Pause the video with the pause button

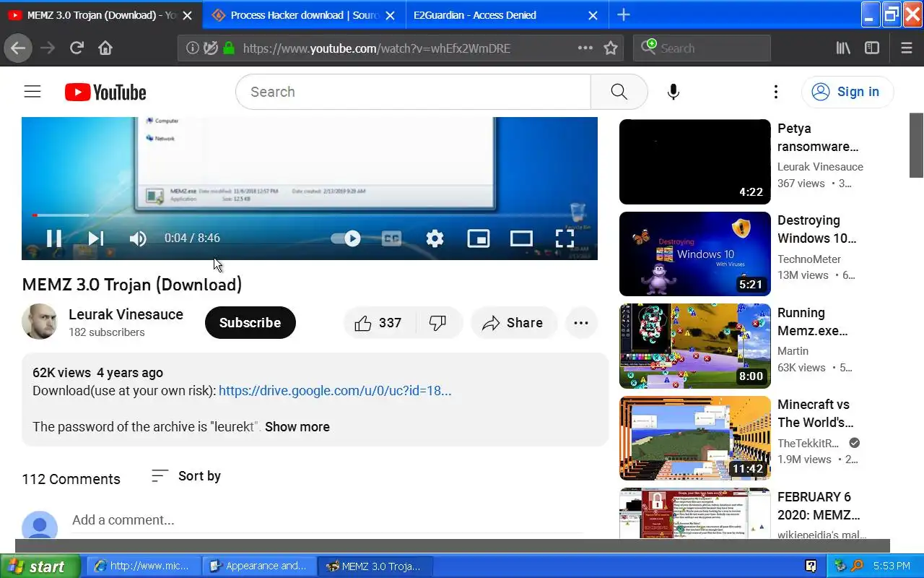(x=54, y=238)
